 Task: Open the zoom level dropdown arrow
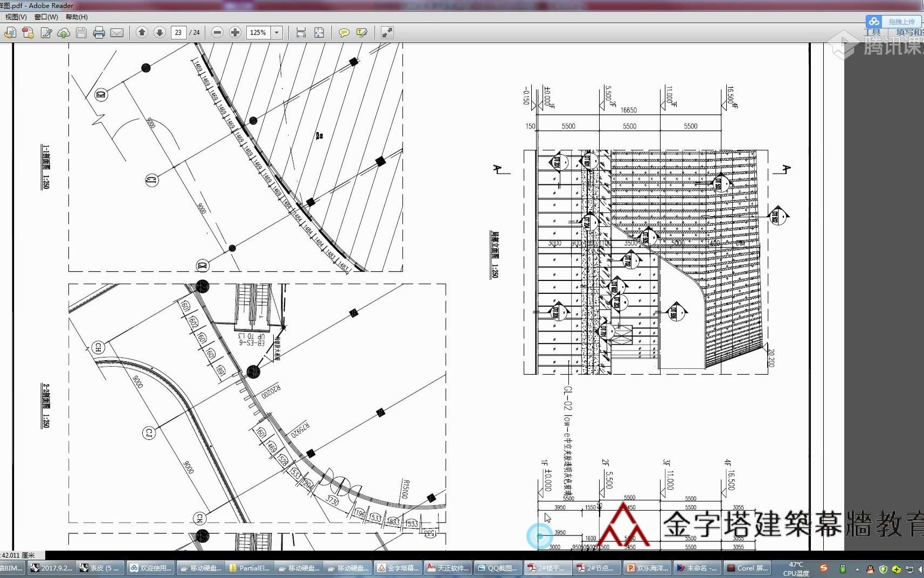pos(277,33)
